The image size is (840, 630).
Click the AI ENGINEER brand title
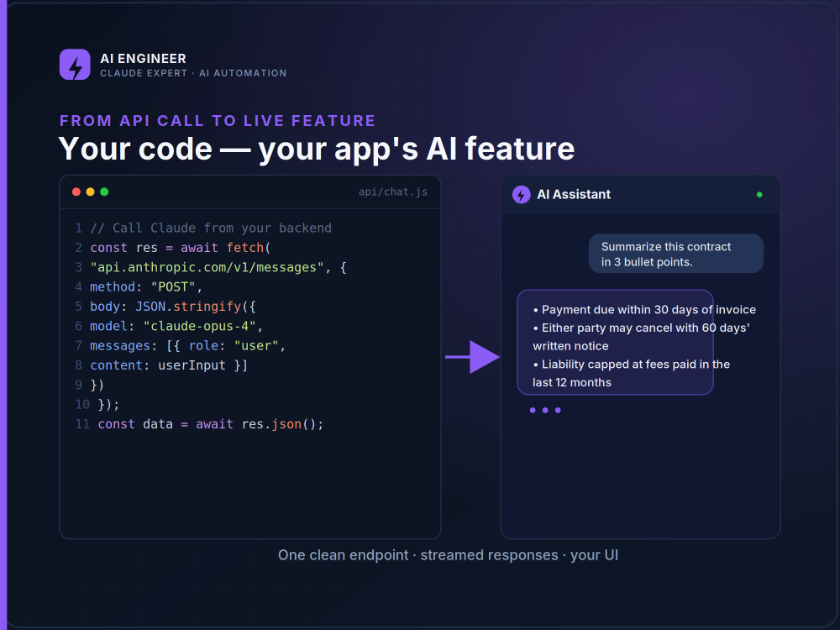point(143,59)
